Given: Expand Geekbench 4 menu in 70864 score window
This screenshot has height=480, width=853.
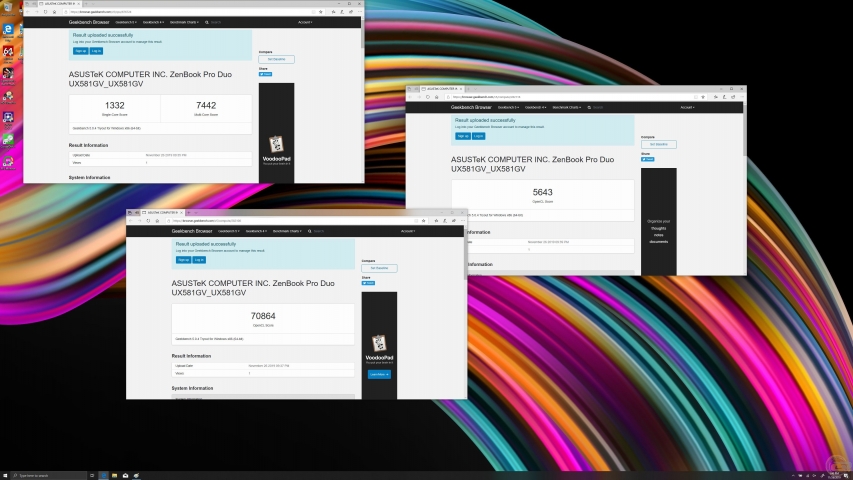Looking at the screenshot, I should 256,231.
